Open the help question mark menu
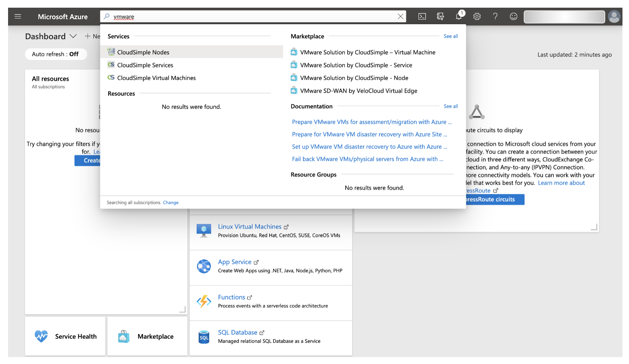 [495, 17]
